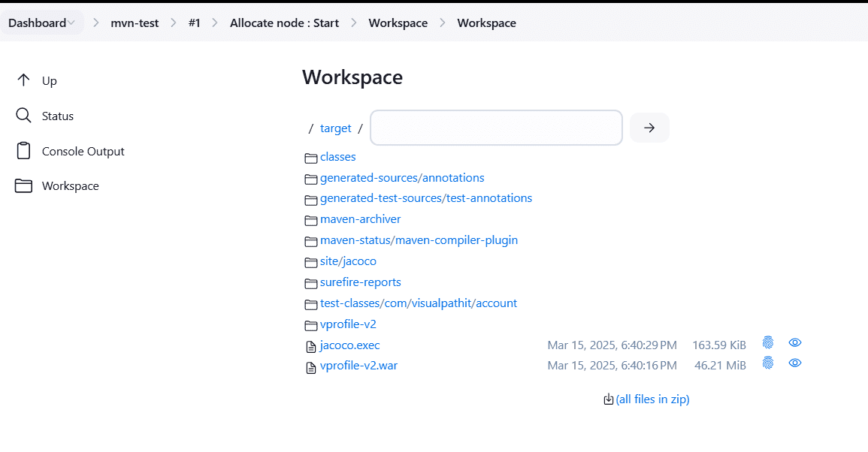Select the Workspace folder icon in sidebar

pos(23,185)
